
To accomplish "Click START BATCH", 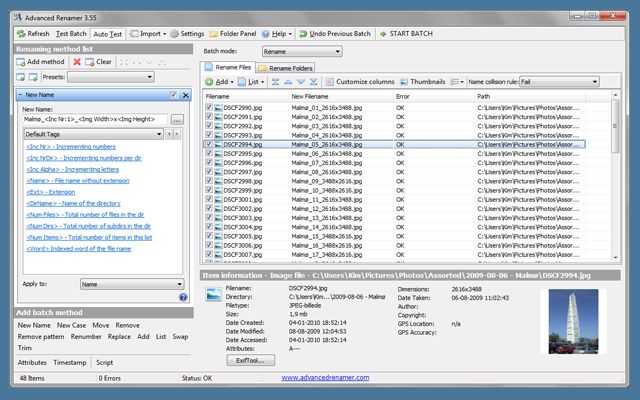I will (406, 34).
